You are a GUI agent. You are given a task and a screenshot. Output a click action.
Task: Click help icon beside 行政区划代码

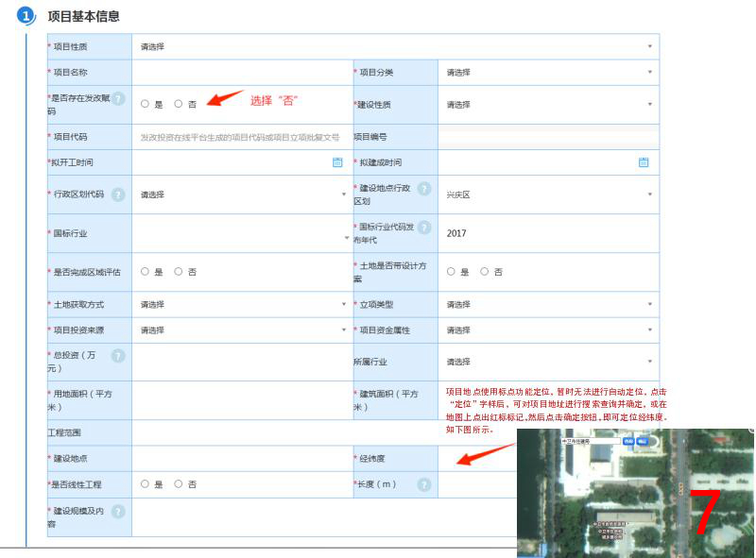(x=118, y=194)
